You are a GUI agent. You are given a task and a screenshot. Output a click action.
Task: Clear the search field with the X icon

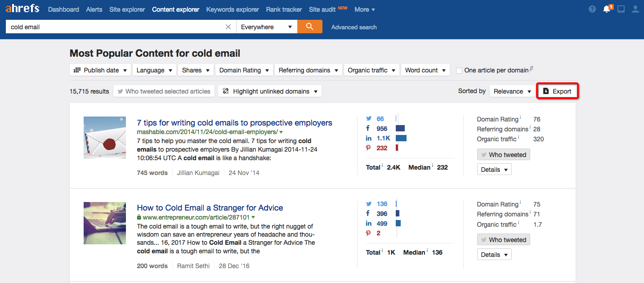click(228, 27)
